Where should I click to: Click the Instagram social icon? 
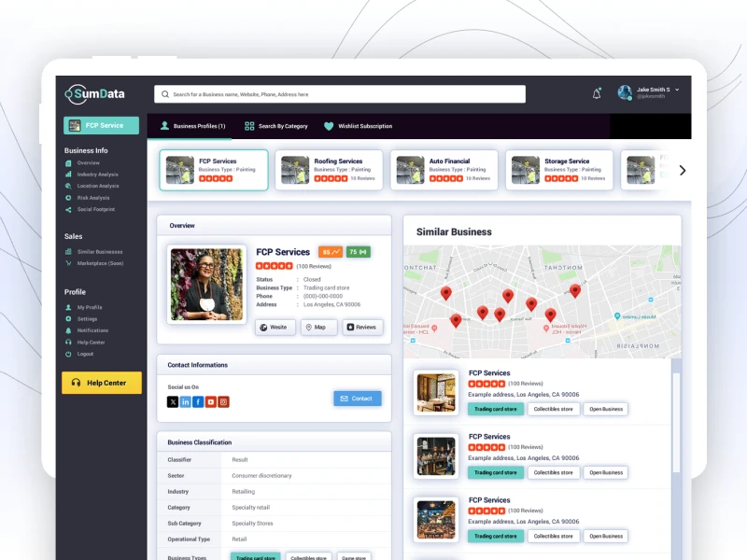tap(223, 401)
